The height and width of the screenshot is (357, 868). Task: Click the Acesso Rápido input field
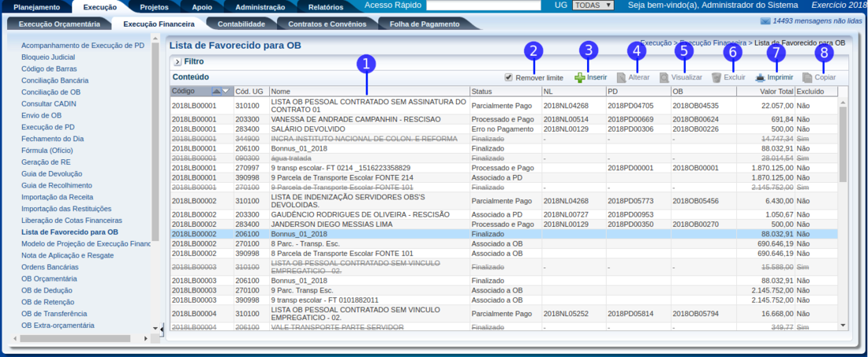(x=484, y=6)
